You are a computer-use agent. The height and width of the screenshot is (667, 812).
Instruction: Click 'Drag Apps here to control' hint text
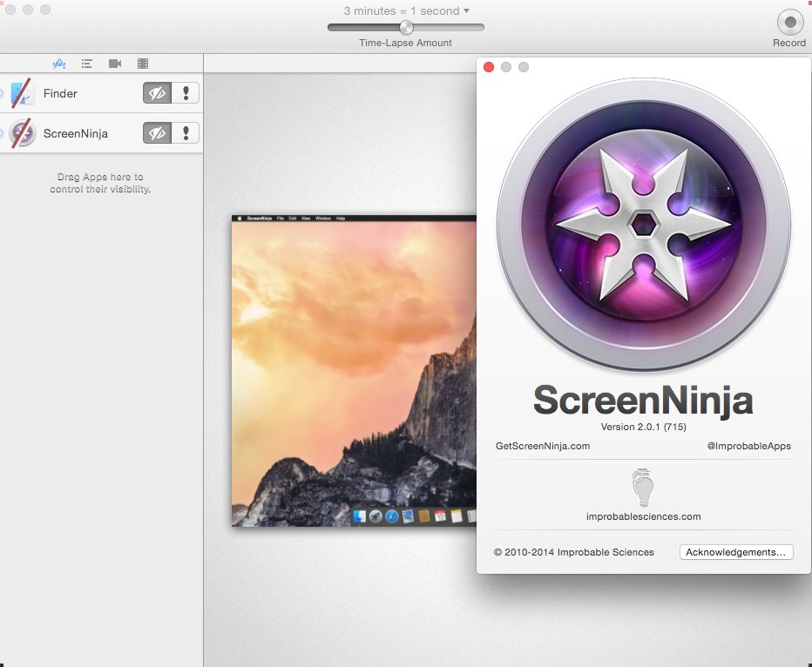100,183
